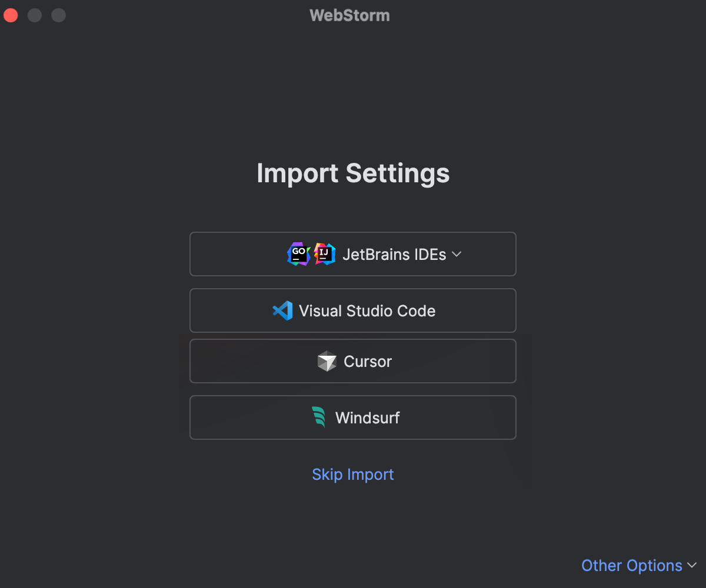Click the WebStorm window title
Image resolution: width=706 pixels, height=588 pixels.
point(349,15)
